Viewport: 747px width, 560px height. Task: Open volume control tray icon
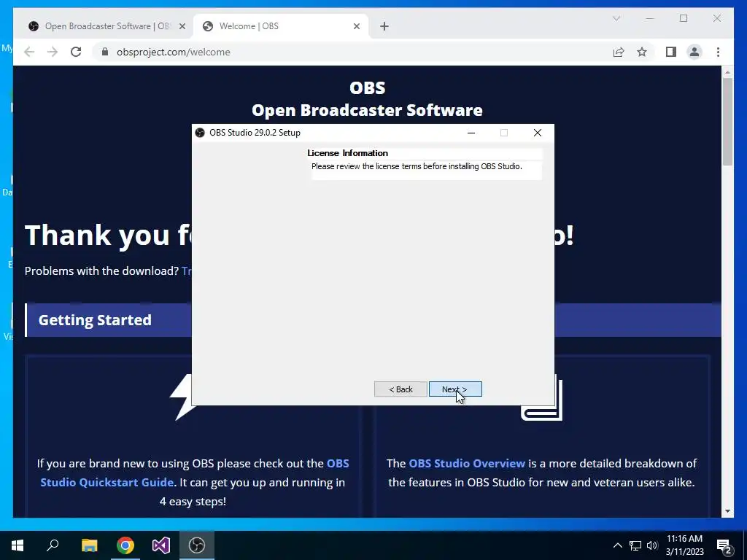coord(652,545)
